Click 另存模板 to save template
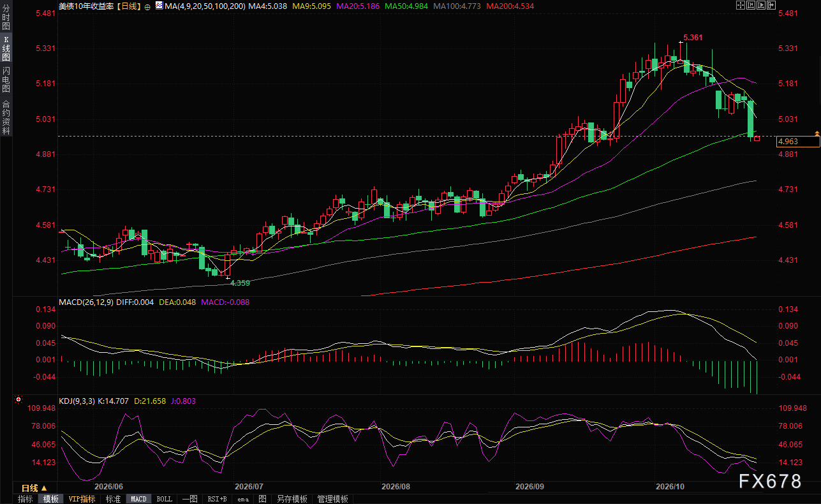Viewport: 821px width, 504px height. pos(292,499)
